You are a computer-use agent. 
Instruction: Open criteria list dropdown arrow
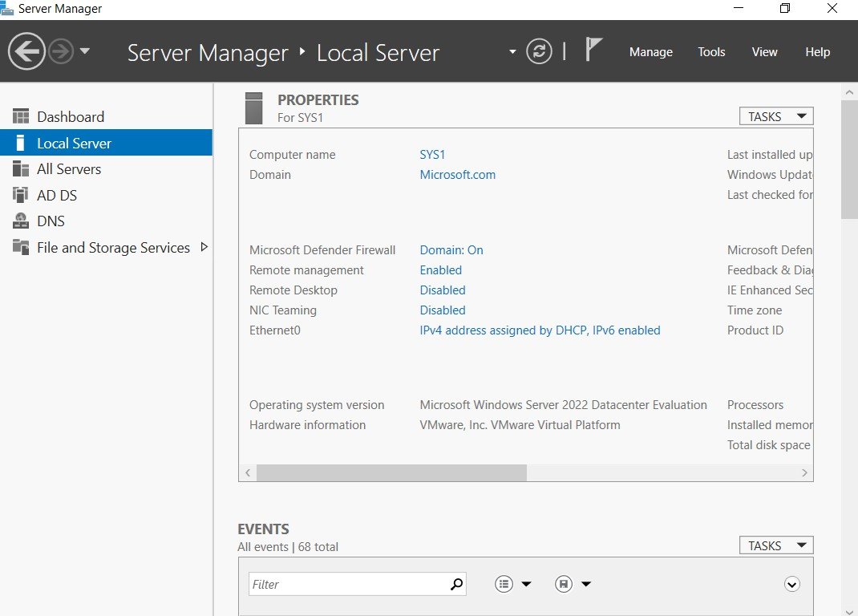click(526, 584)
